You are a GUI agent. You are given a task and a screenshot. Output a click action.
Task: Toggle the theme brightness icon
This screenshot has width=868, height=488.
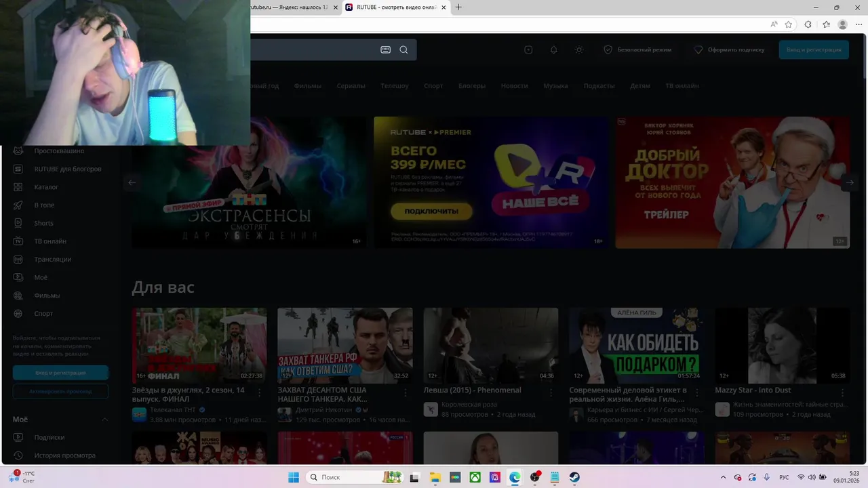pos(578,49)
